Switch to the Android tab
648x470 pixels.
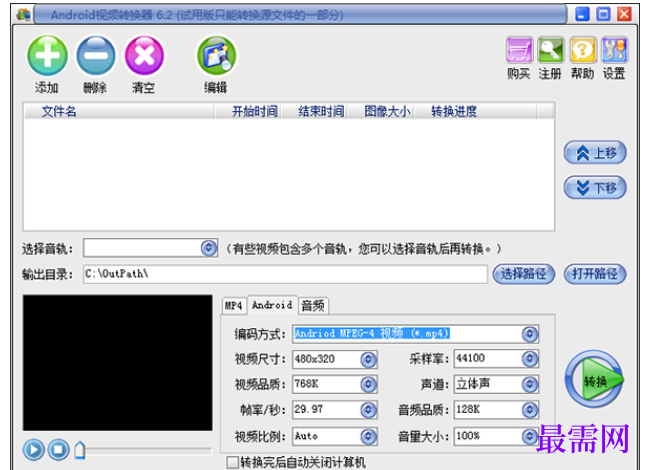272,305
